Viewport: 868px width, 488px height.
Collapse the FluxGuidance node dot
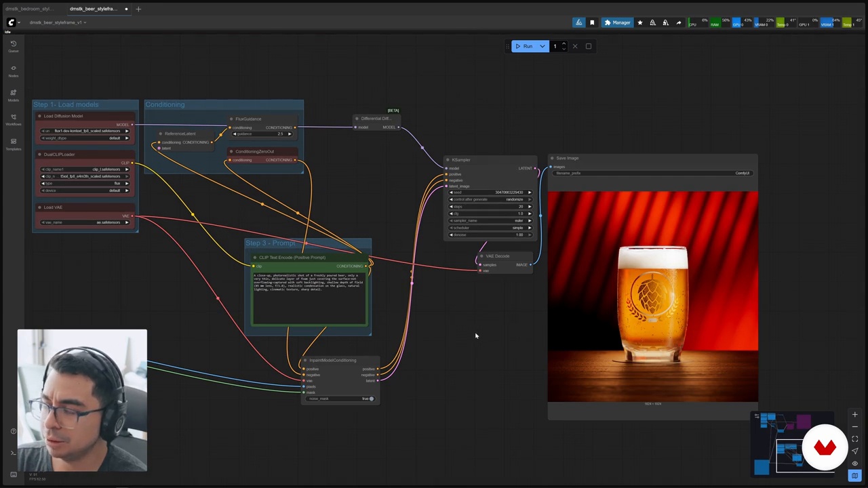coord(231,119)
